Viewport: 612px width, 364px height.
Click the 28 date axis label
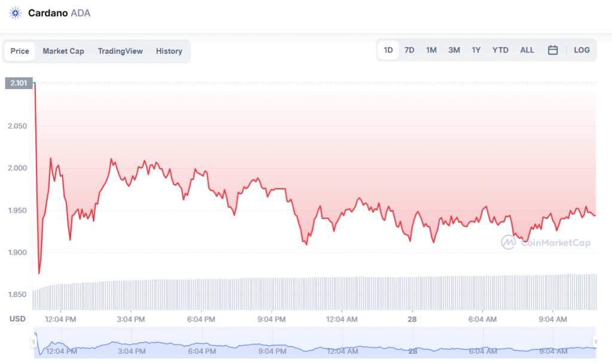(x=412, y=319)
